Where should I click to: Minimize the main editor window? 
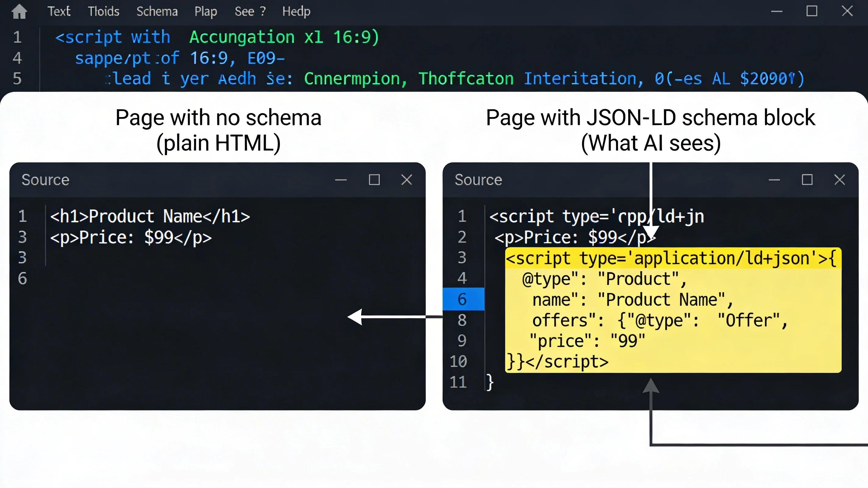[x=777, y=12]
